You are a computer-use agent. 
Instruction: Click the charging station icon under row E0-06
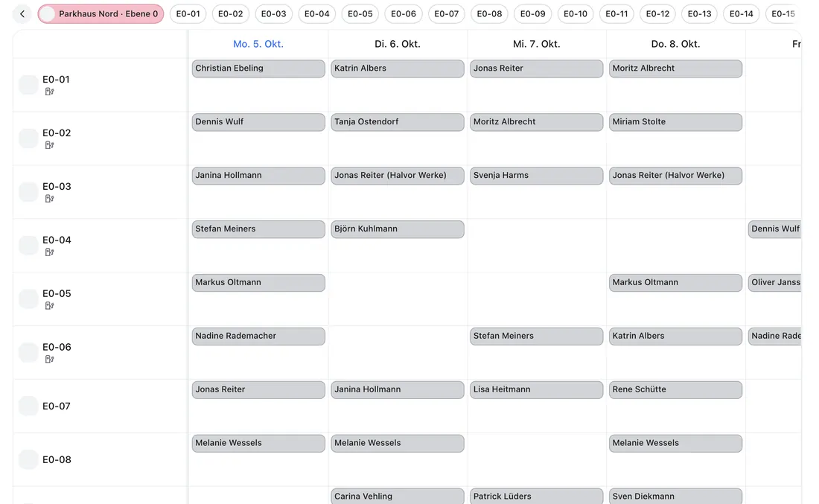pyautogui.click(x=49, y=360)
